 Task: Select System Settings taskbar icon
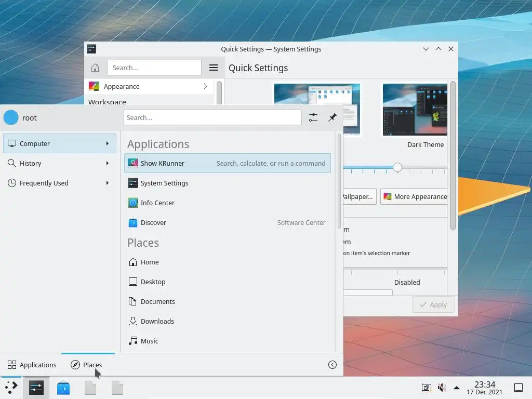36,388
